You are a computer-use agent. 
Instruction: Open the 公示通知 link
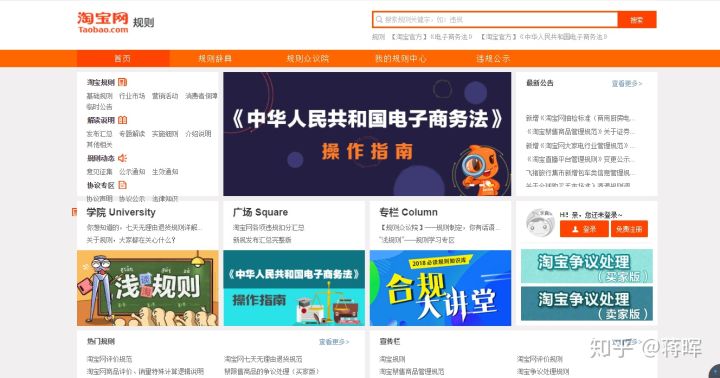132,171
